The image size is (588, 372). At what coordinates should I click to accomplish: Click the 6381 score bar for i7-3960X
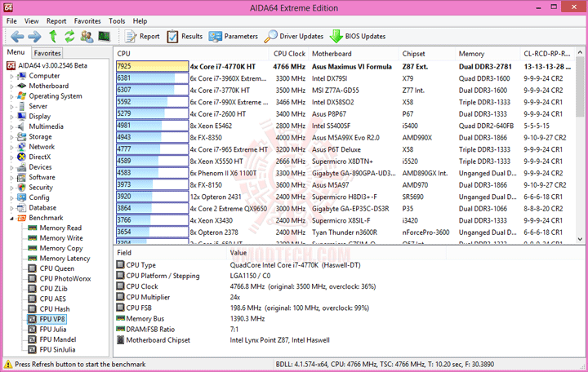click(152, 78)
